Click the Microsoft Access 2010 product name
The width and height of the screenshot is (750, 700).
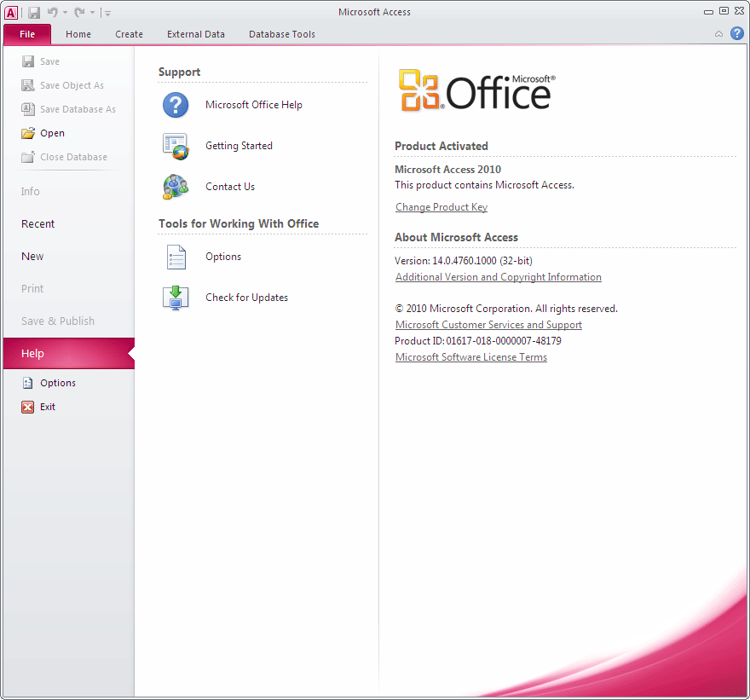(447, 170)
